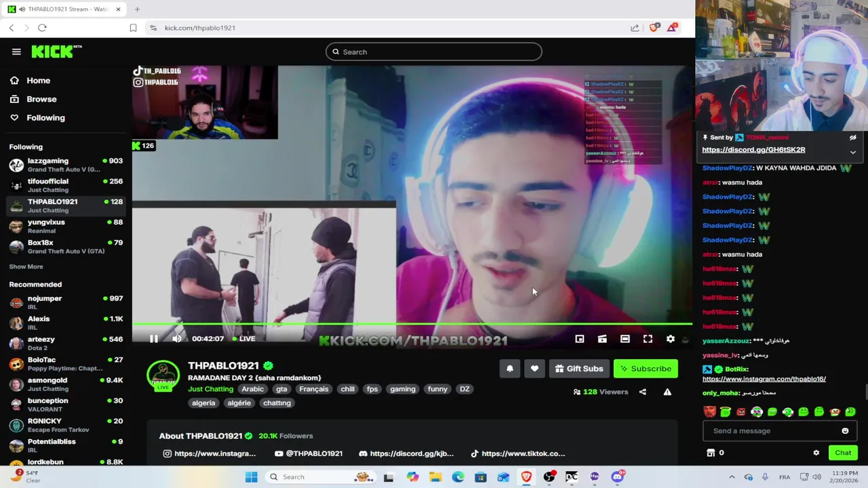Open asmongold recommended channel

click(66, 384)
